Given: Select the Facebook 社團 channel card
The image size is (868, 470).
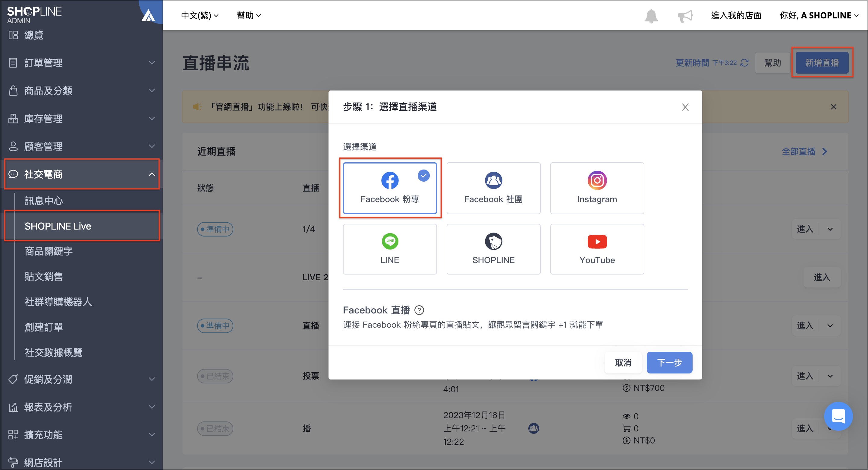Looking at the screenshot, I should click(493, 188).
